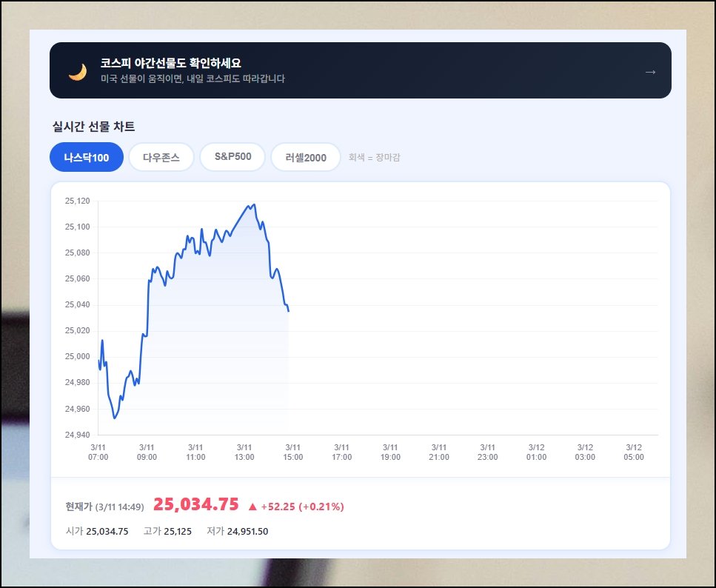Switch to the 러셀2000 tab
716x588 pixels.
click(x=306, y=157)
